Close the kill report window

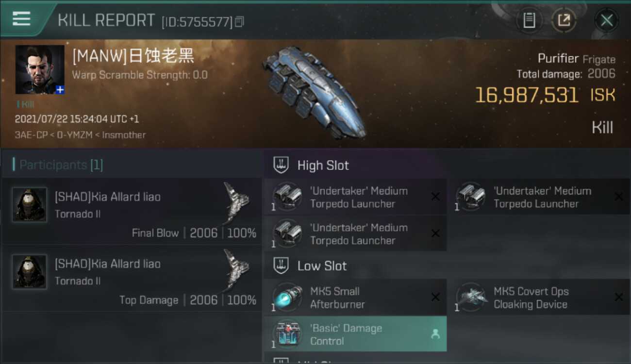[606, 20]
